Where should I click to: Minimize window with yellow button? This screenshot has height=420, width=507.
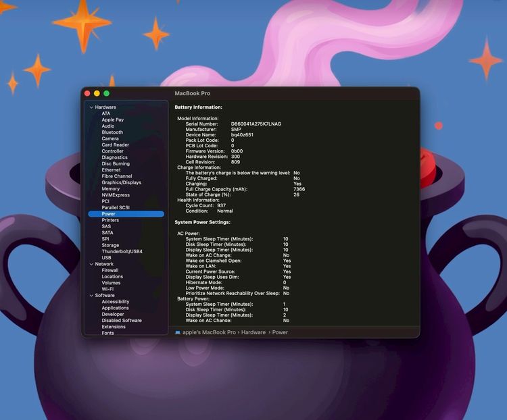tap(97, 93)
